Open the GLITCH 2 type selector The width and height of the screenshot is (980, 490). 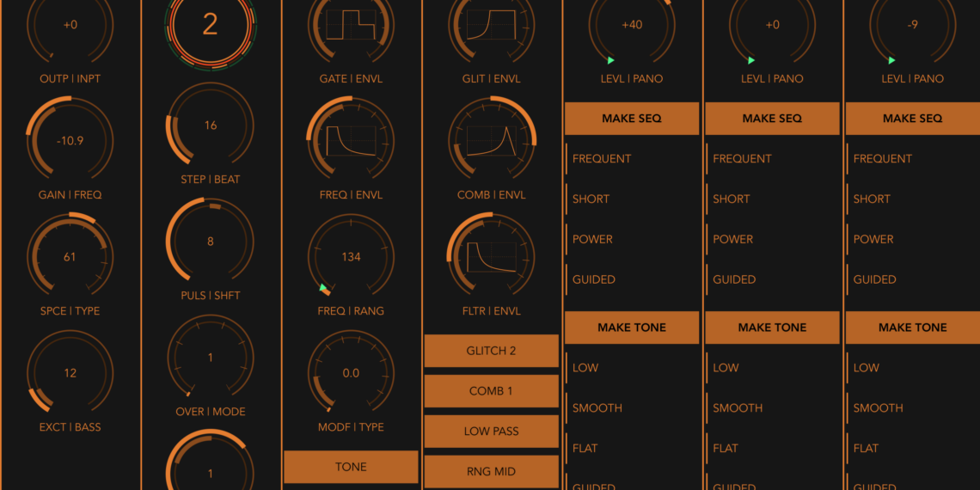pos(491,351)
